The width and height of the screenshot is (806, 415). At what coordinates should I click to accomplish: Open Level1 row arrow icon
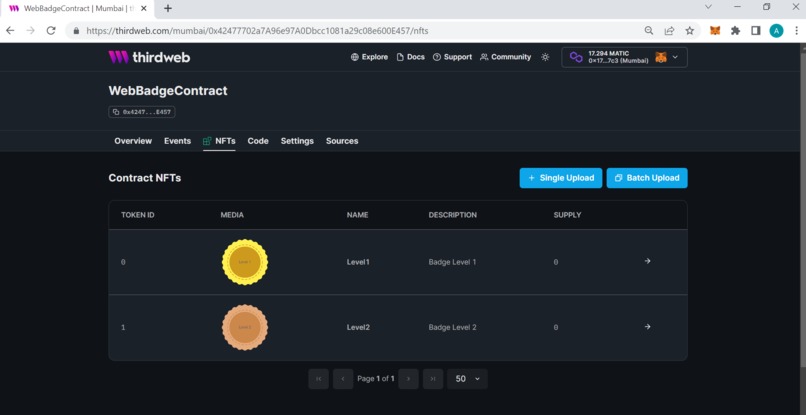[x=647, y=261]
